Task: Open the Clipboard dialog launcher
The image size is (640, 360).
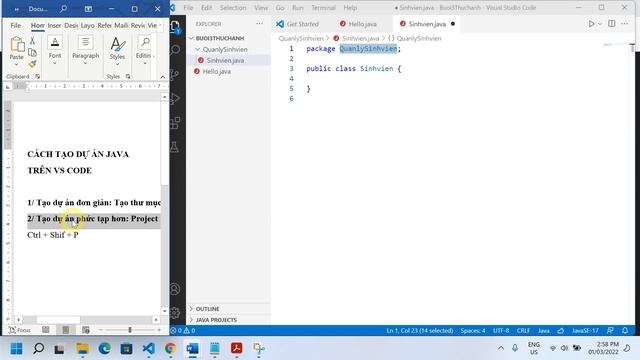Action: coord(37,76)
